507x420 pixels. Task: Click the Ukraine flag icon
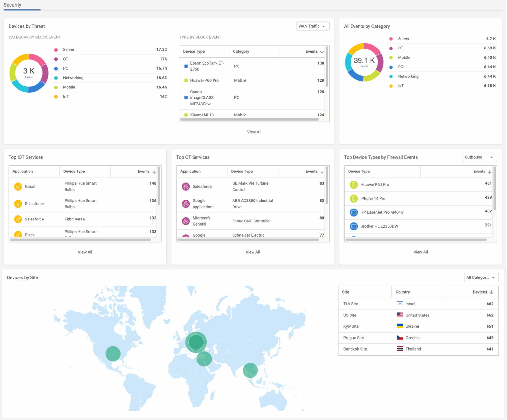point(400,326)
